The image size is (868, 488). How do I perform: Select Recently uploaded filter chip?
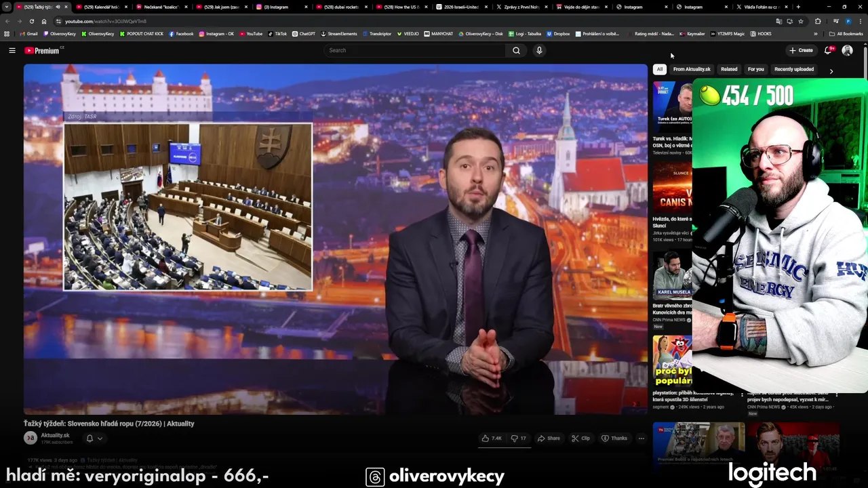794,69
